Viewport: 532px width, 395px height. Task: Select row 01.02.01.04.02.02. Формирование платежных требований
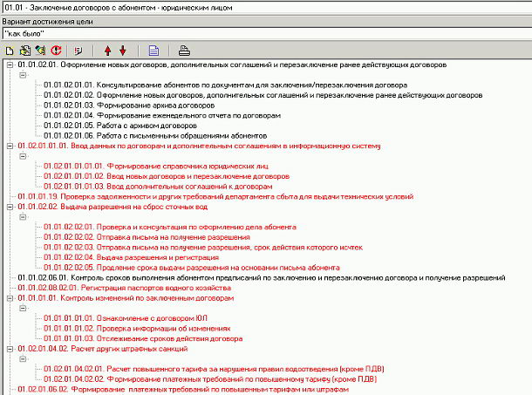[x=210, y=379]
